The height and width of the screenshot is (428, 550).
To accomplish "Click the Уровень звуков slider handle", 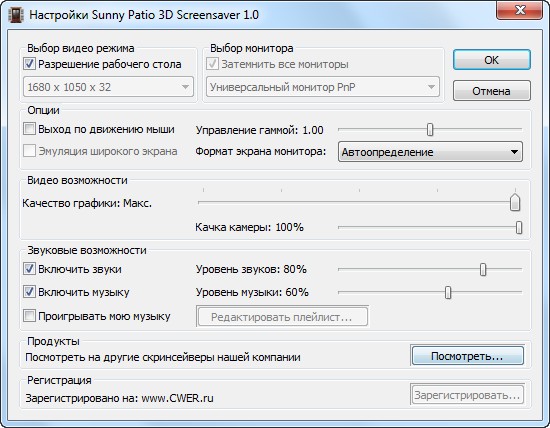I will 483,269.
